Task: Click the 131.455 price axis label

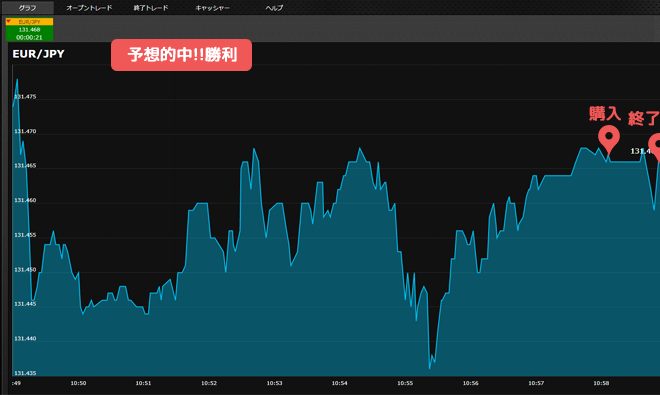Action: tap(25, 235)
